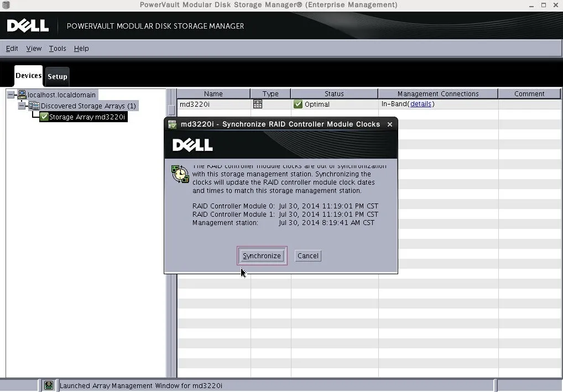563x392 pixels.
Task: Click the Comment column header
Action: (x=529, y=93)
